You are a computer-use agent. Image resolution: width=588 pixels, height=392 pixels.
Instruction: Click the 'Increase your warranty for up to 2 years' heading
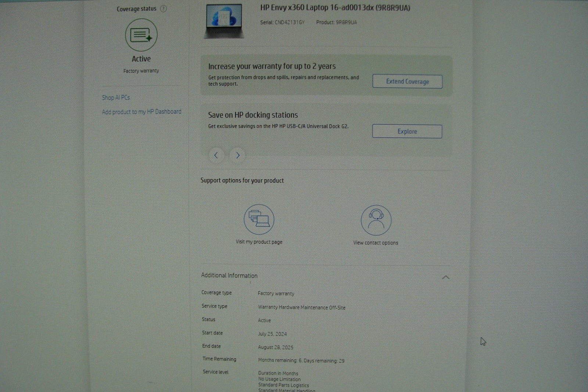coord(272,66)
